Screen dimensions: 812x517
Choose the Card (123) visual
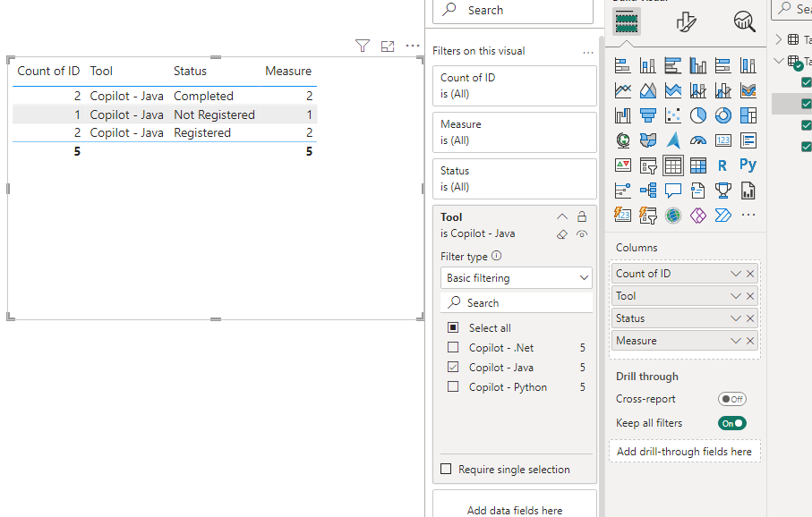click(723, 140)
